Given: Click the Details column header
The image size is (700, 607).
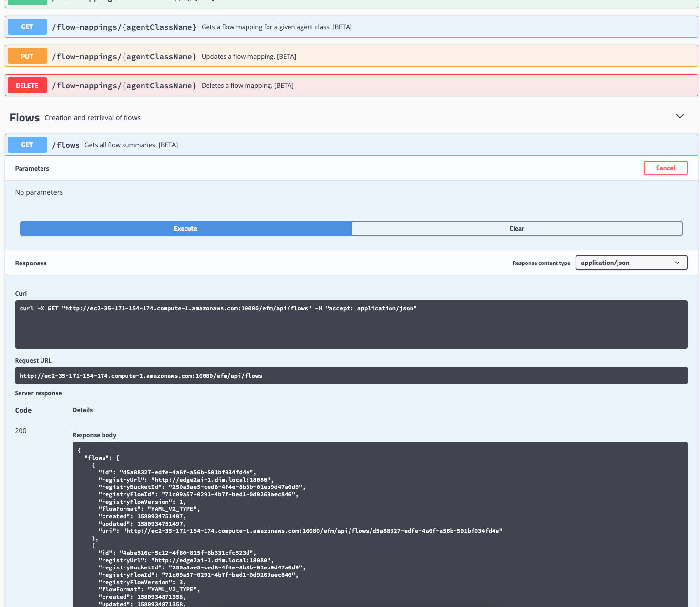Looking at the screenshot, I should coord(82,410).
